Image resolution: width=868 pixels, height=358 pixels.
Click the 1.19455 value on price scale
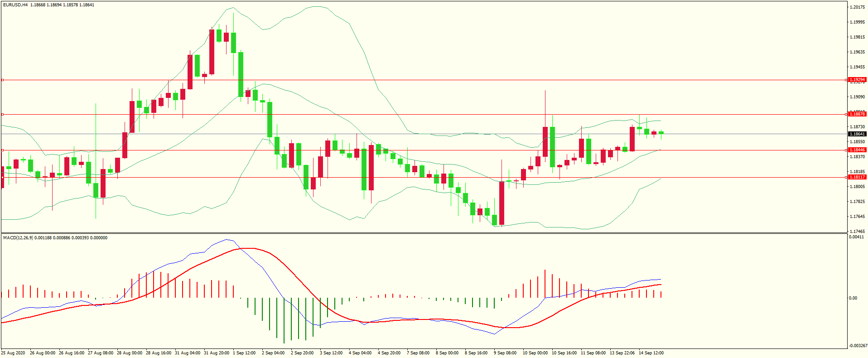858,67
